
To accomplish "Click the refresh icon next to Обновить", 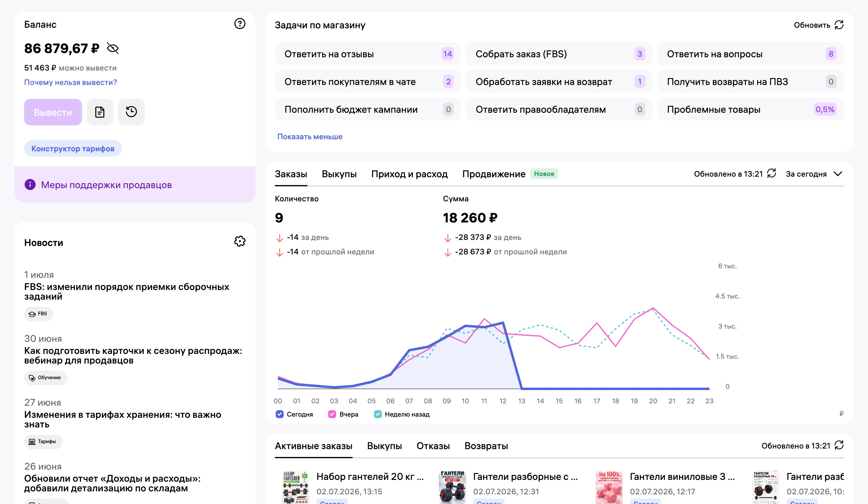I will 839,25.
